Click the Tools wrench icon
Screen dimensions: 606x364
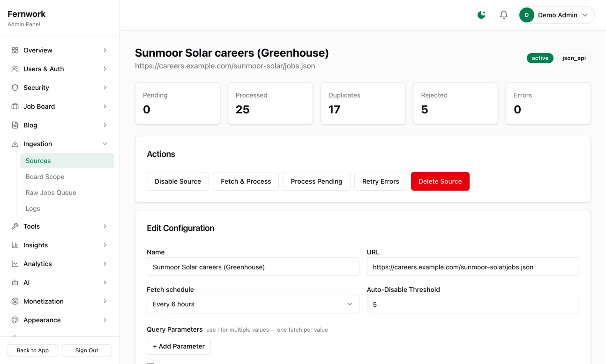[x=15, y=226]
